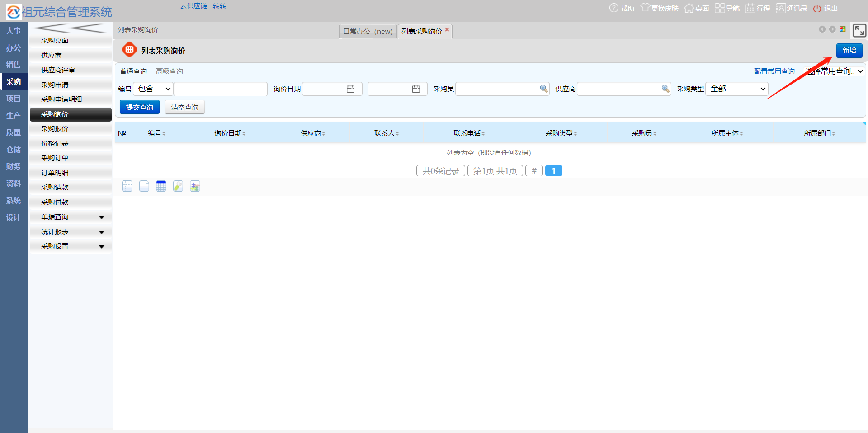
Task: Open the 编号 包含 condition dropdown
Action: (153, 89)
